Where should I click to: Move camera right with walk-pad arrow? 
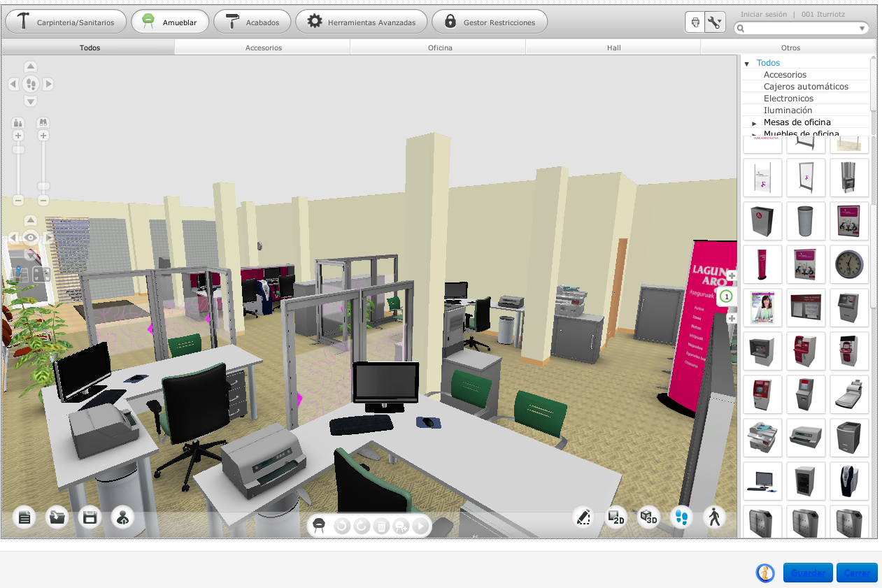coord(48,84)
